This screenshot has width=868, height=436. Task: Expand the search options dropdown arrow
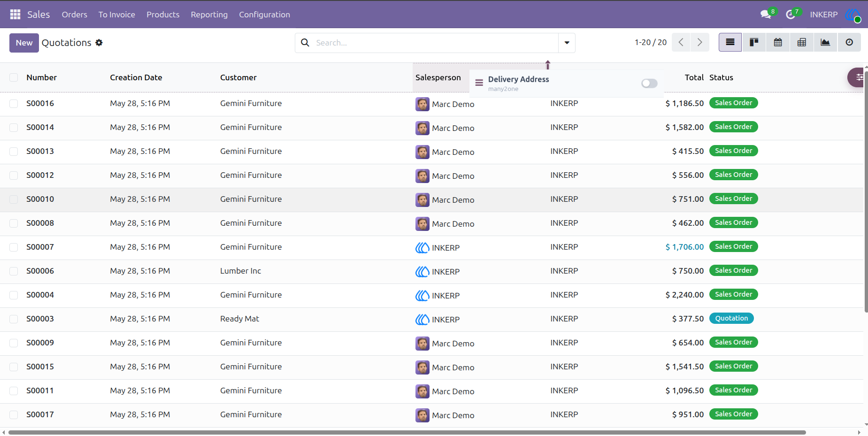[567, 43]
